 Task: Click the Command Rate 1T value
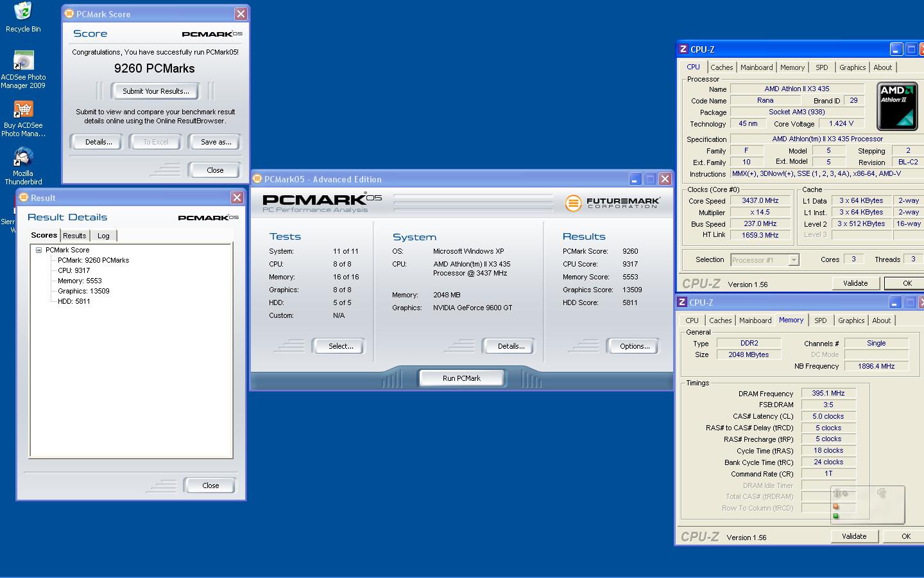click(x=828, y=473)
